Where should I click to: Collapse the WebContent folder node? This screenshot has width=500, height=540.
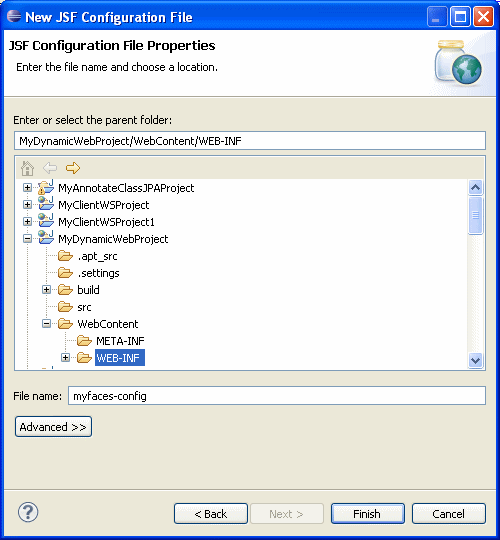coord(46,324)
